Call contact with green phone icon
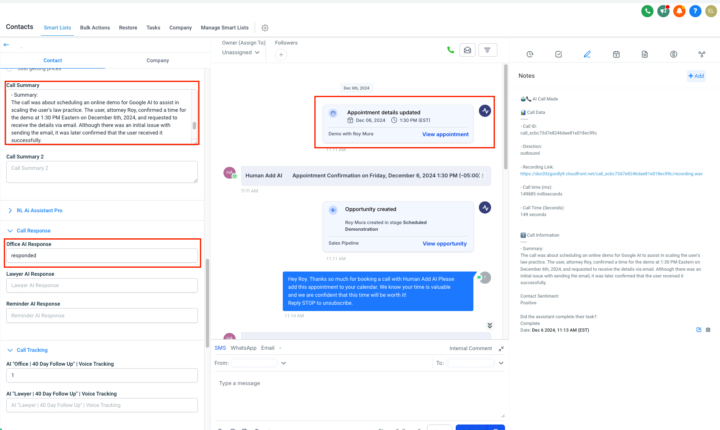The image size is (720, 430). 450,50
